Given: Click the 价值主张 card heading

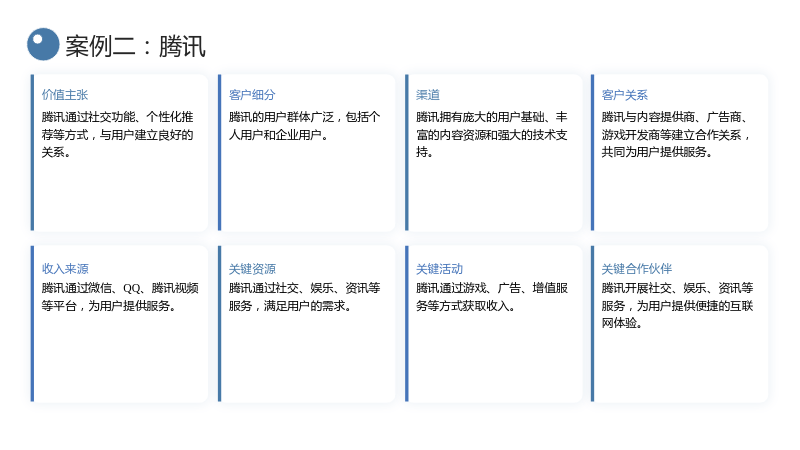Looking at the screenshot, I should click(x=65, y=95).
